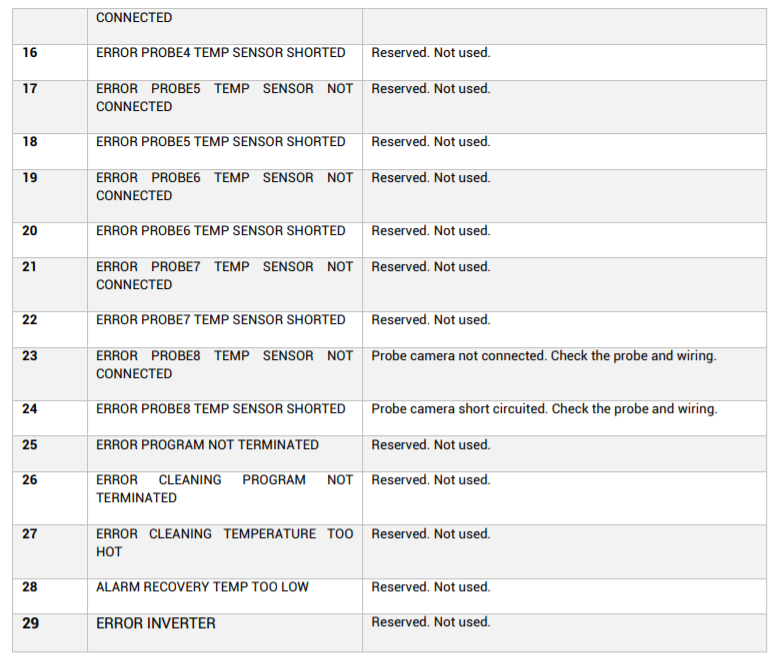Click ERROR CLEANING TEMPERATURE TOO HOT text

coord(224,542)
